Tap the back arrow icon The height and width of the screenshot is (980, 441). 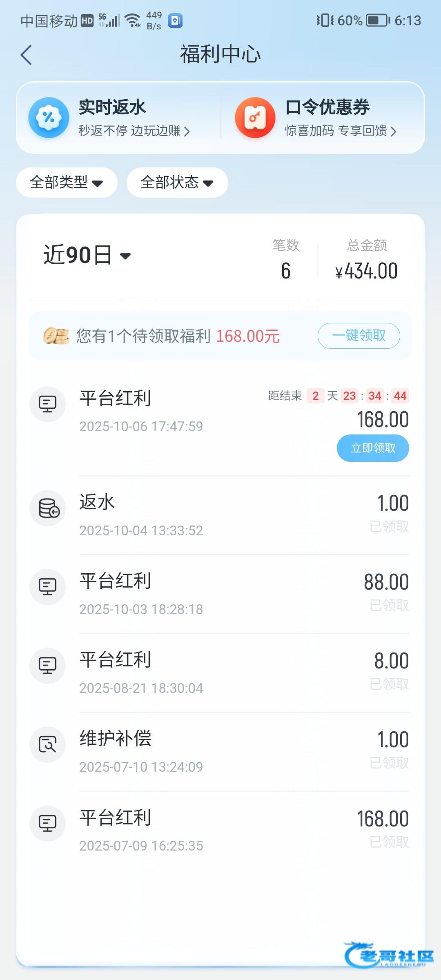click(x=26, y=55)
